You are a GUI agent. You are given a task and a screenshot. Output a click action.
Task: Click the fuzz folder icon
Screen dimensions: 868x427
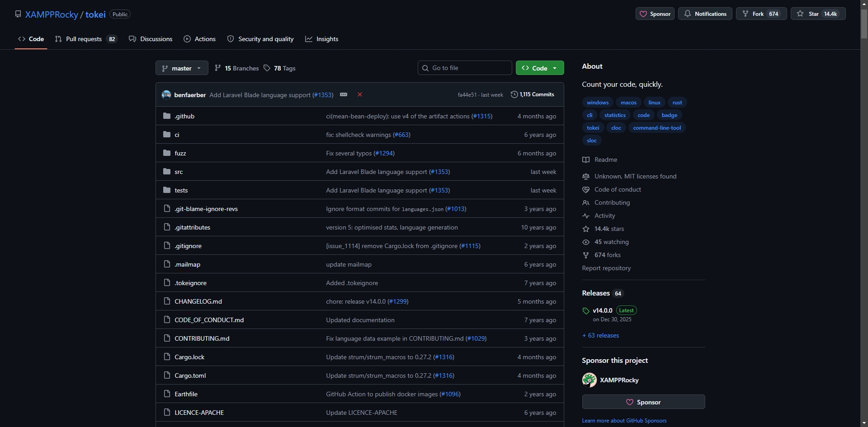167,153
